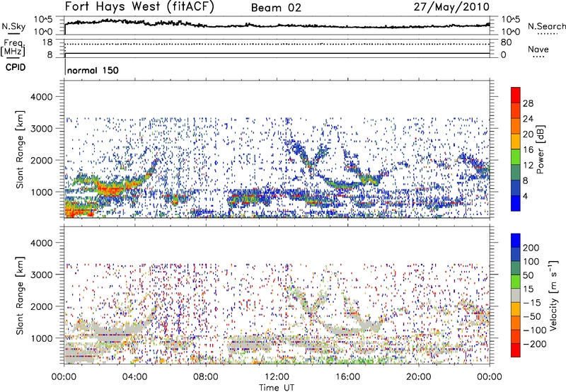This screenshot has width=566, height=392.
Task: Click the 'Power [dB]' color bar label
Action: click(541, 149)
